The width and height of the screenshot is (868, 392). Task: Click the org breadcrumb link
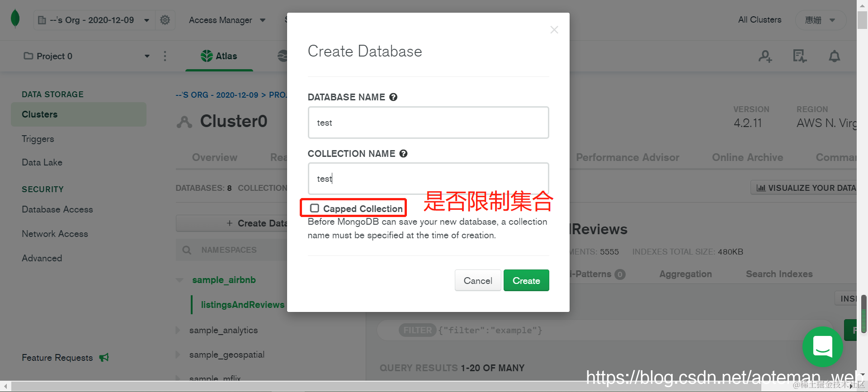[x=217, y=95]
